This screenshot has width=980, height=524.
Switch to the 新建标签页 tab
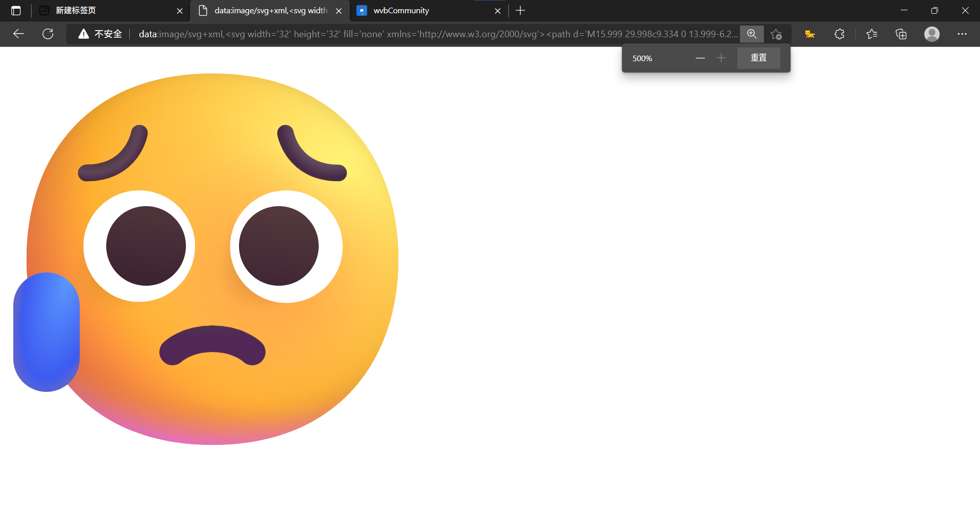111,11
